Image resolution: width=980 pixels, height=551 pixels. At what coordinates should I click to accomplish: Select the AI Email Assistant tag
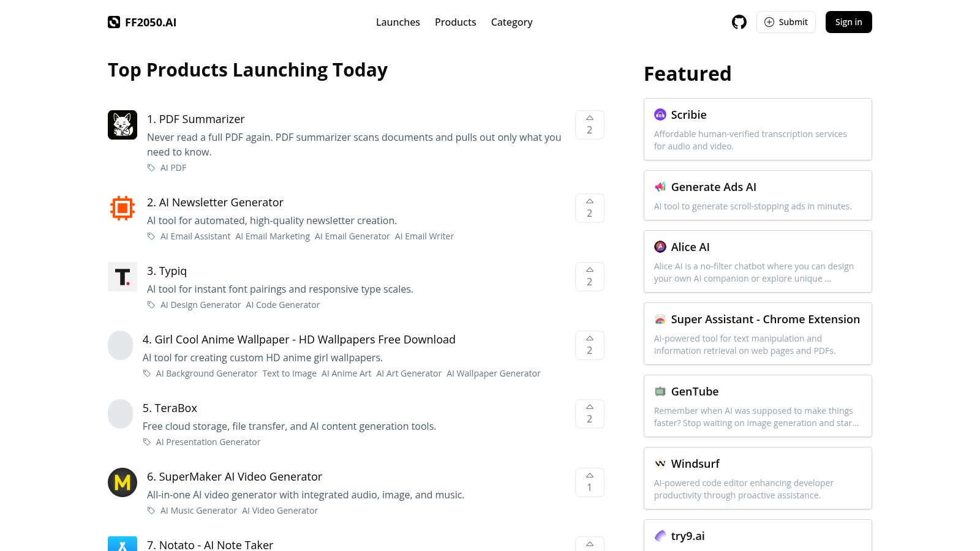pos(195,236)
